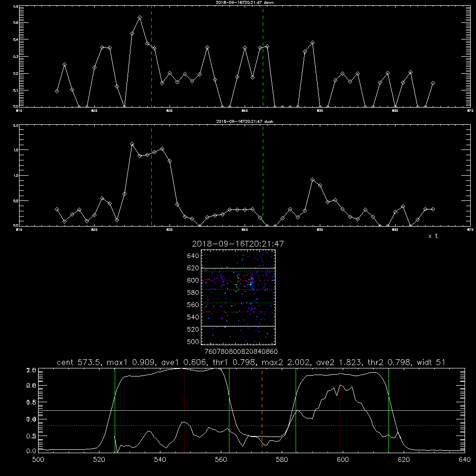
Task: Click y-axis label 600 beside small image
Action: (193, 280)
